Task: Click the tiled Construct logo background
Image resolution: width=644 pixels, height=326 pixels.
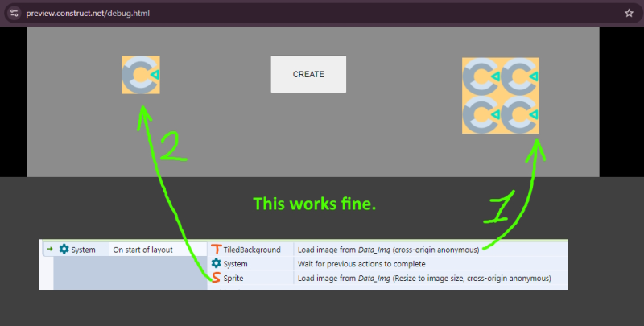Action: [x=500, y=95]
